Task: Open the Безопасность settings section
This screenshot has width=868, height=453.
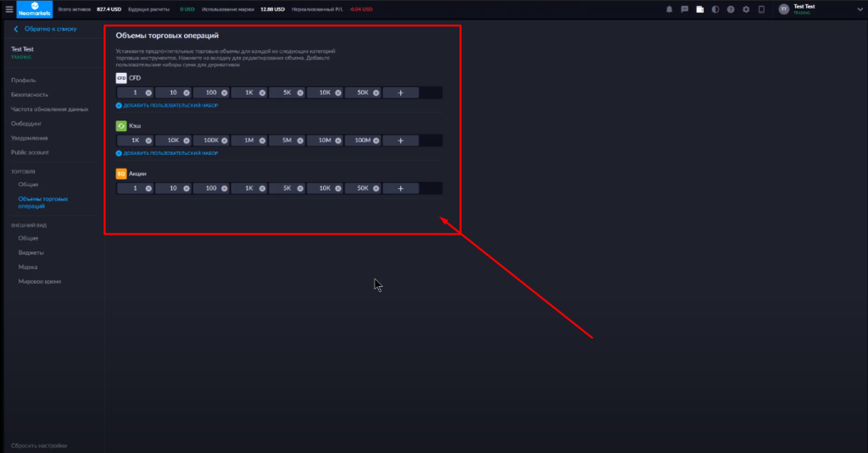Action: tap(30, 95)
